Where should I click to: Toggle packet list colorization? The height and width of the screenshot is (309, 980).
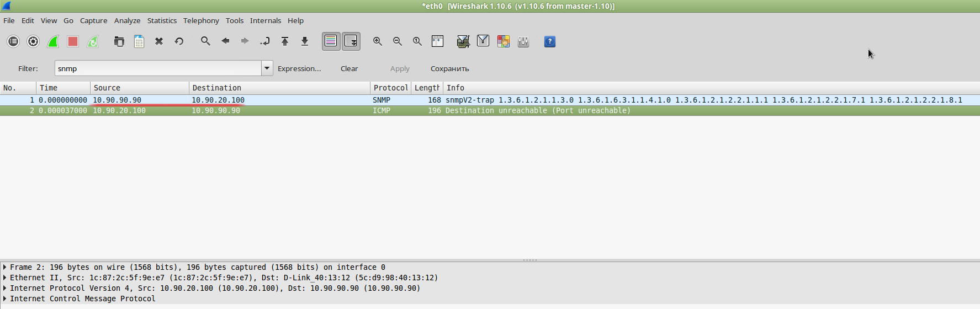click(x=331, y=41)
